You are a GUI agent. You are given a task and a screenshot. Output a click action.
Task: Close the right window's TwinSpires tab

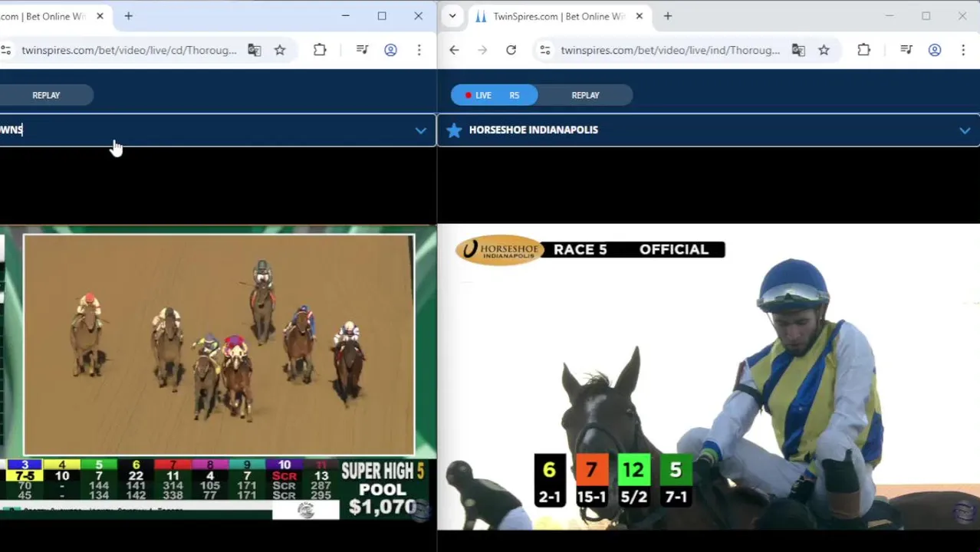[x=639, y=16]
